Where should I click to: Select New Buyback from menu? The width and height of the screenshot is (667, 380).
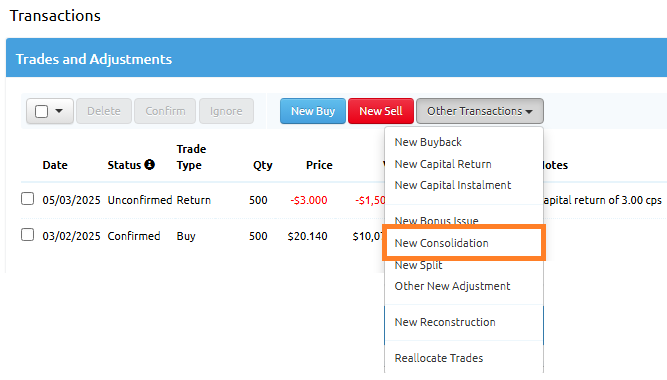pyautogui.click(x=428, y=142)
